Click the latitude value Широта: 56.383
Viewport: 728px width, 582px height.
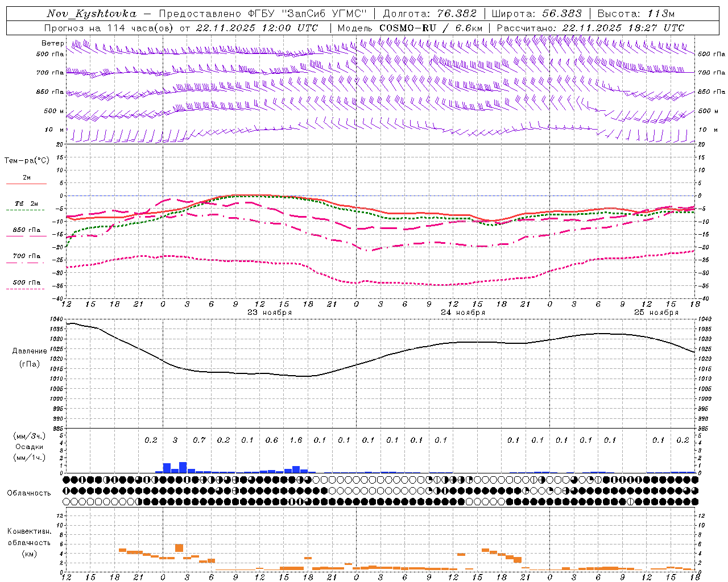point(537,14)
